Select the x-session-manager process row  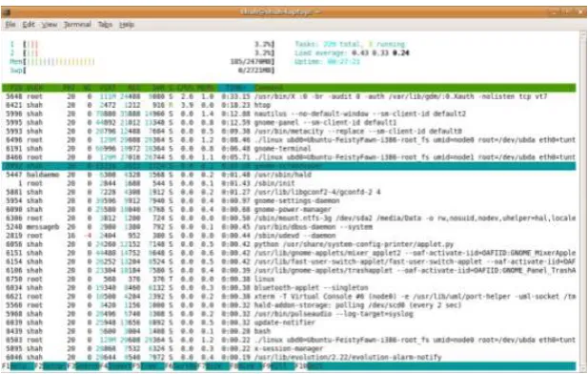click(289, 348)
